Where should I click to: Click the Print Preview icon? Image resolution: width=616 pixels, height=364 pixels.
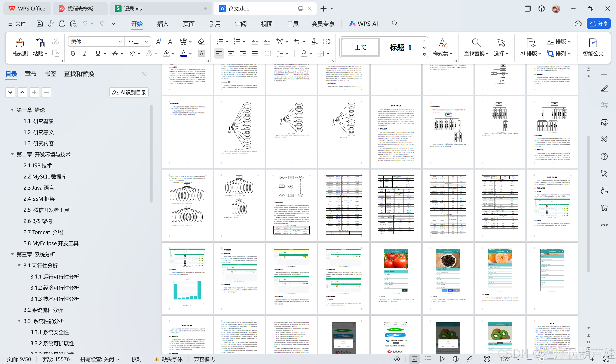[x=73, y=24]
